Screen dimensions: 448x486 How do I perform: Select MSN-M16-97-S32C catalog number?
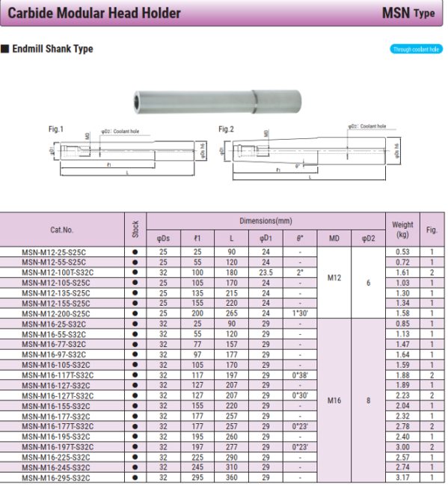coord(54,354)
